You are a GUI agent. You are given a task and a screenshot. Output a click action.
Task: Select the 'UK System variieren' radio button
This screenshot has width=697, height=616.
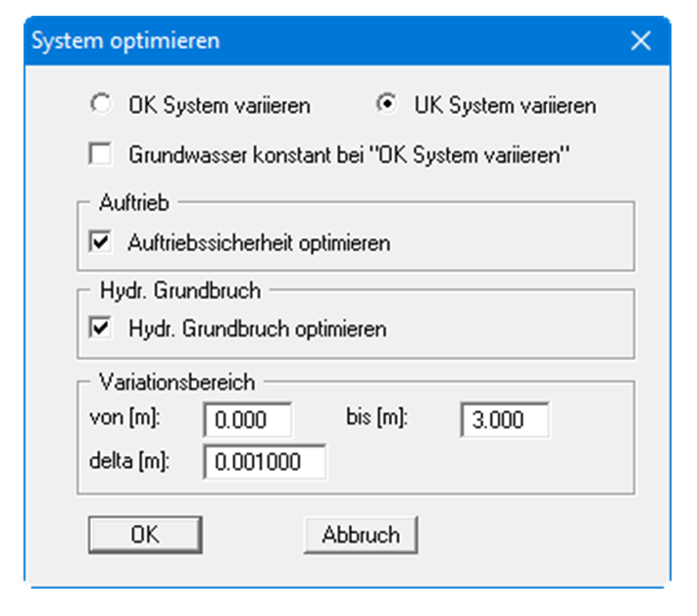coord(386,105)
